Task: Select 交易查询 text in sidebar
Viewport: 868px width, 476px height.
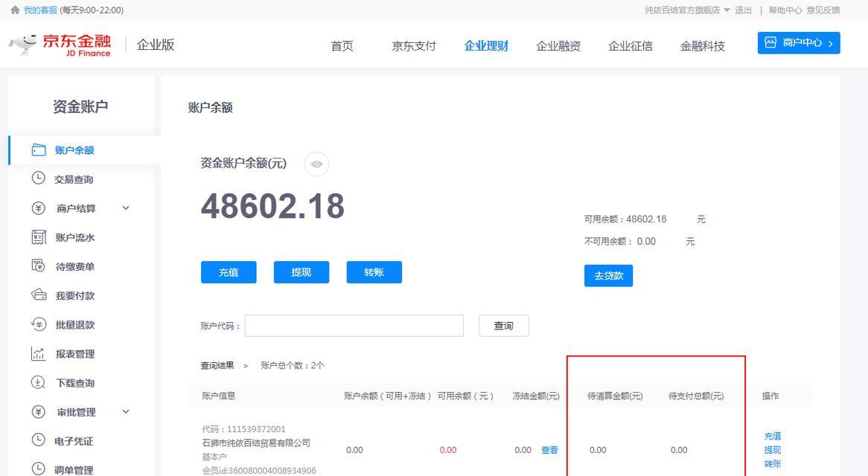Action: point(74,180)
